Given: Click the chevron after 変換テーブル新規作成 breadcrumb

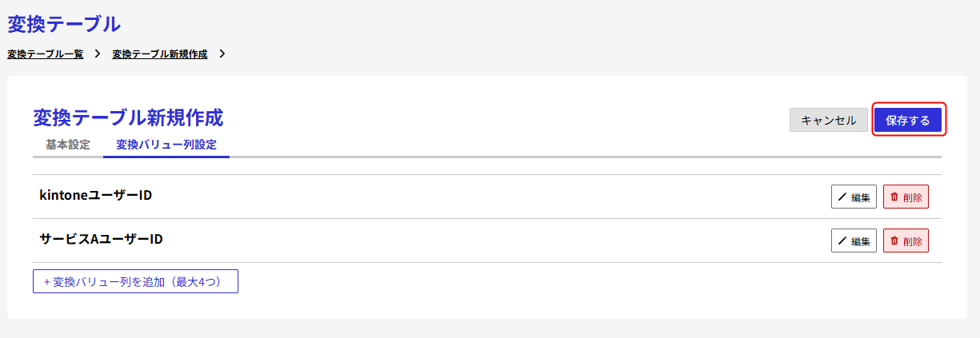Looking at the screenshot, I should coord(222,54).
